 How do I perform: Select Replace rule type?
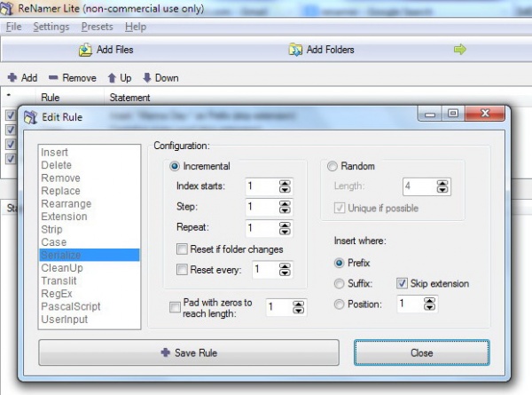coord(90,191)
